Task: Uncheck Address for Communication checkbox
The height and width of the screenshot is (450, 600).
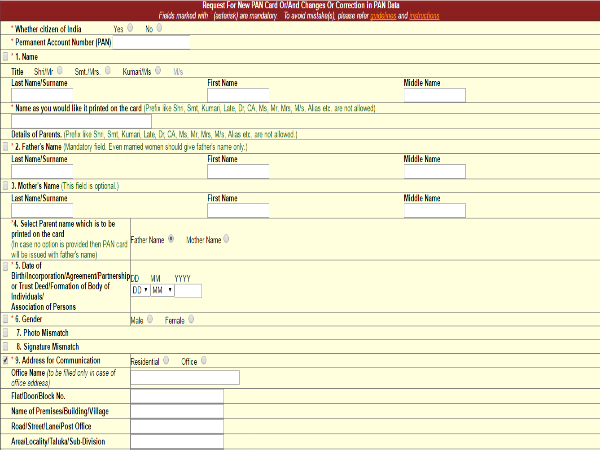Action: coord(6,359)
